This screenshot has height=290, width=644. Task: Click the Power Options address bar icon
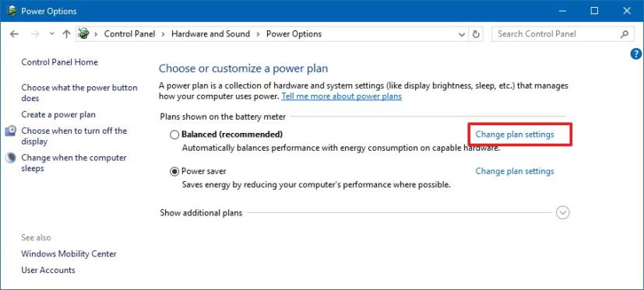tap(84, 33)
